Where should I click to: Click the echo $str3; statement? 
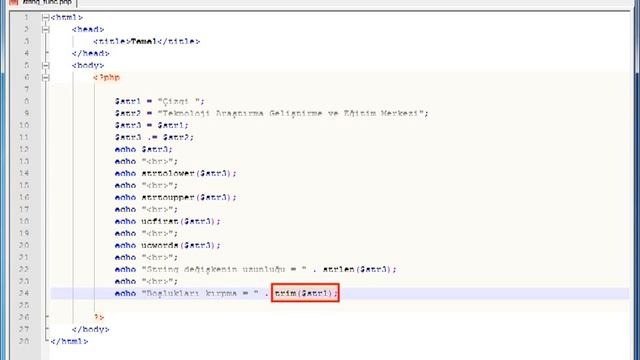coord(144,149)
